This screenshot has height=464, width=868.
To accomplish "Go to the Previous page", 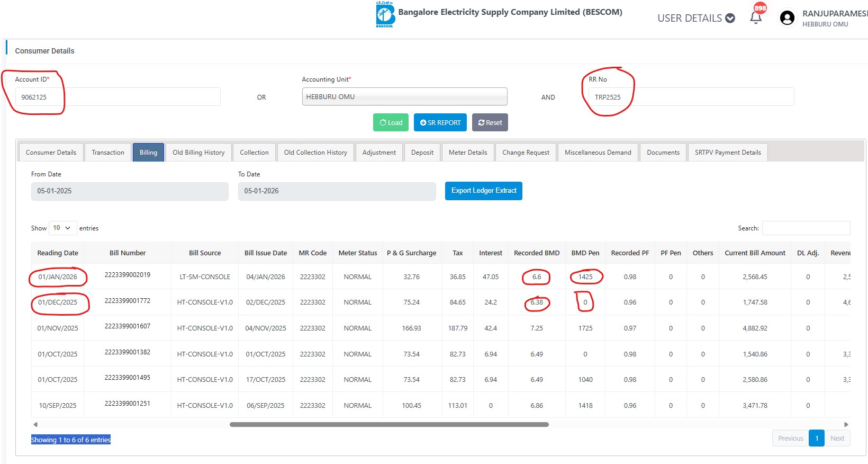I will click(x=791, y=438).
